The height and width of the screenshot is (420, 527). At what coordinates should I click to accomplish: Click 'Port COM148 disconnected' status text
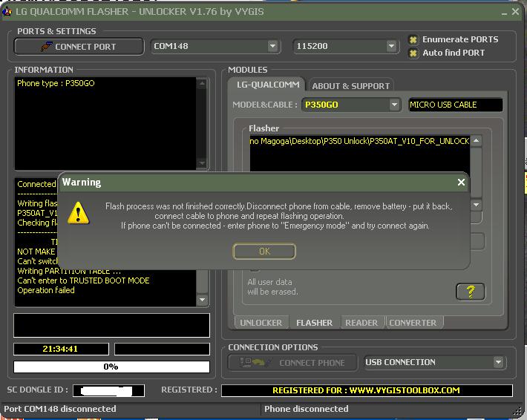pos(60,409)
